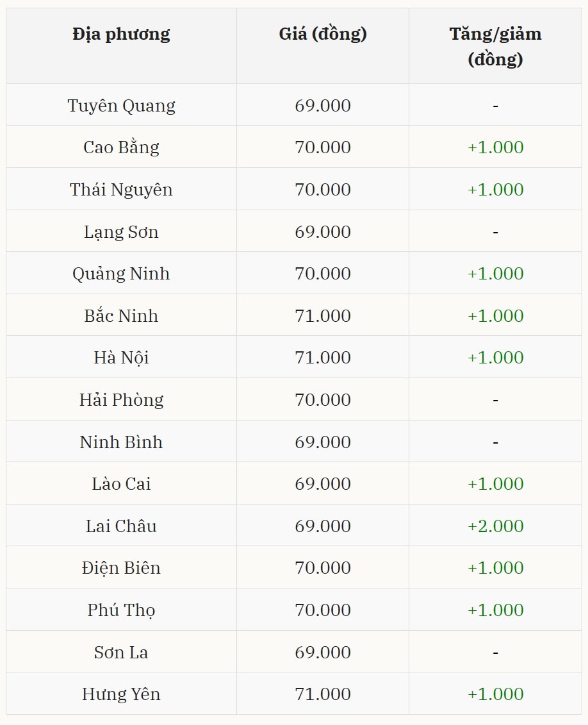Click the "Giá (đồng)" column header
The width and height of the screenshot is (588, 725).
click(x=323, y=34)
